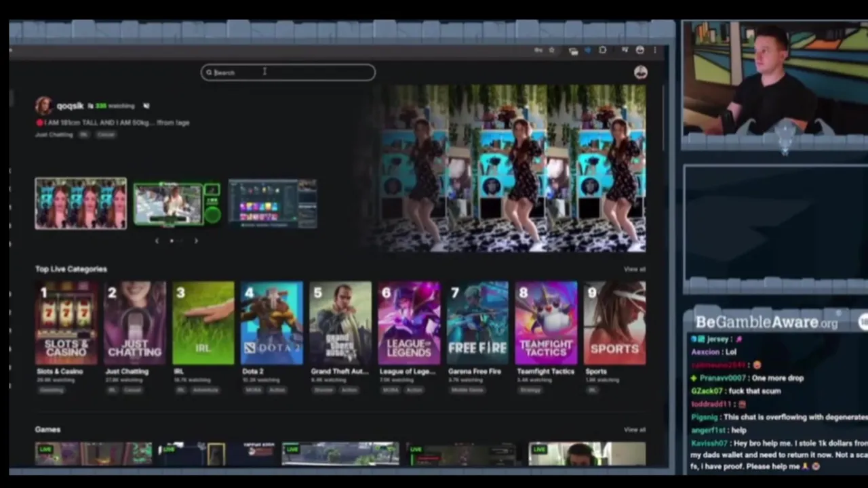
Task: Open the browser three-dot menu
Action: point(655,50)
